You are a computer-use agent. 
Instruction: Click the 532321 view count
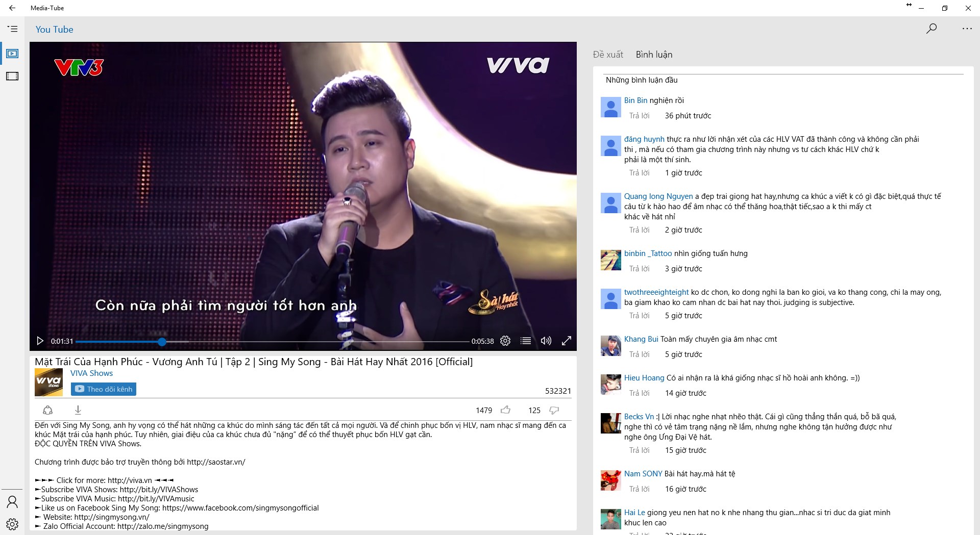click(x=558, y=391)
